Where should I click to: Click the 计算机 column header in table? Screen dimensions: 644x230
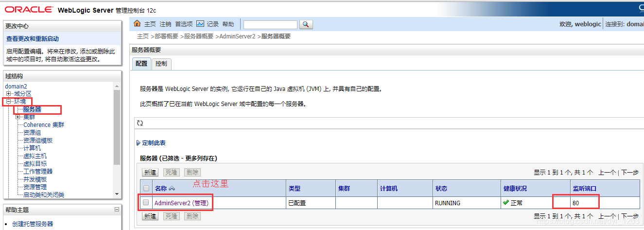tap(389, 189)
